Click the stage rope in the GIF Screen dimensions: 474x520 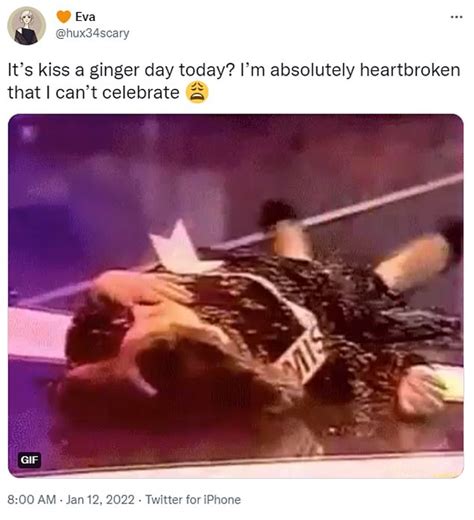coord(383,200)
